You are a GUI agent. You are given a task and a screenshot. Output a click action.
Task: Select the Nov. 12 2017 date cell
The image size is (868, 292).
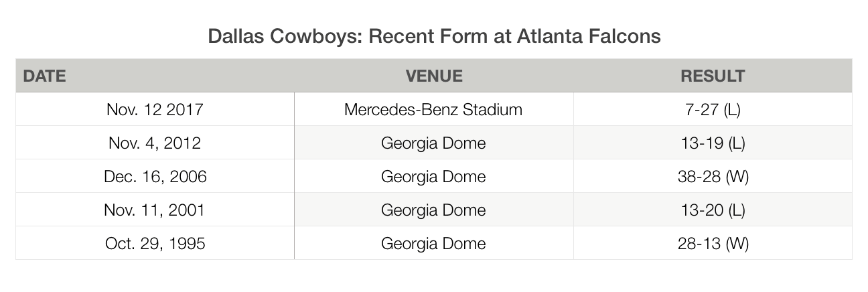pos(155,109)
